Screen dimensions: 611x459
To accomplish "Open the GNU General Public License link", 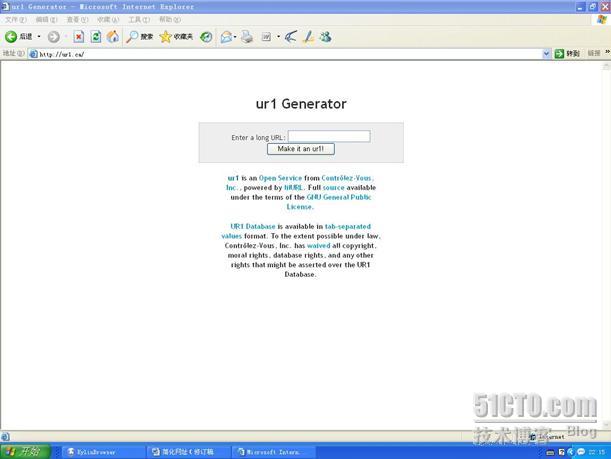I will click(x=339, y=197).
